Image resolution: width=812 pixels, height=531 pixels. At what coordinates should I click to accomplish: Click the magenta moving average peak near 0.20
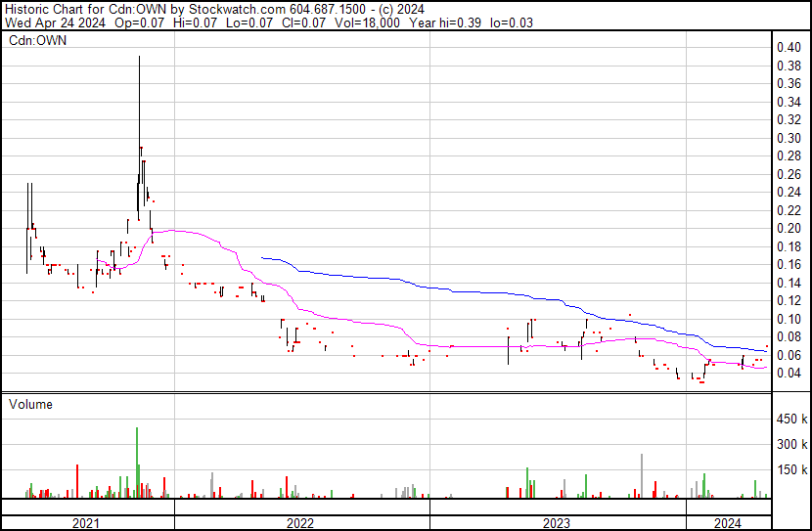[172, 231]
